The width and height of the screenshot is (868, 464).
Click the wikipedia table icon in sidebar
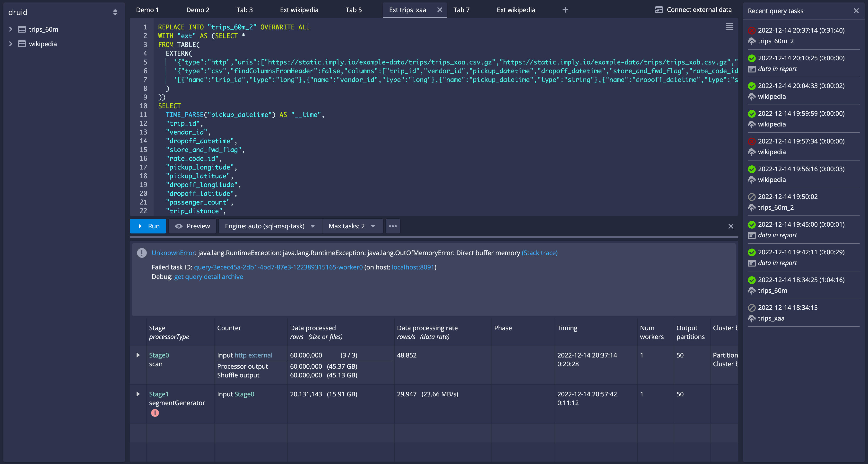[x=22, y=44]
